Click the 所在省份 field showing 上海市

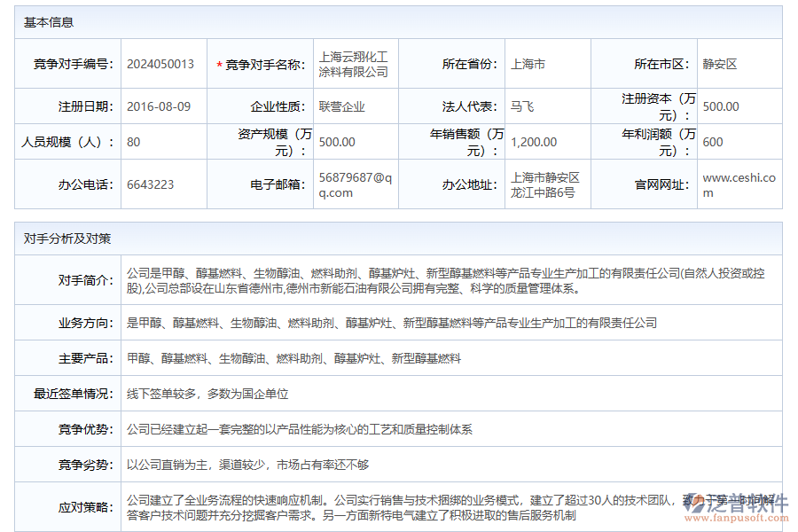(x=530, y=63)
